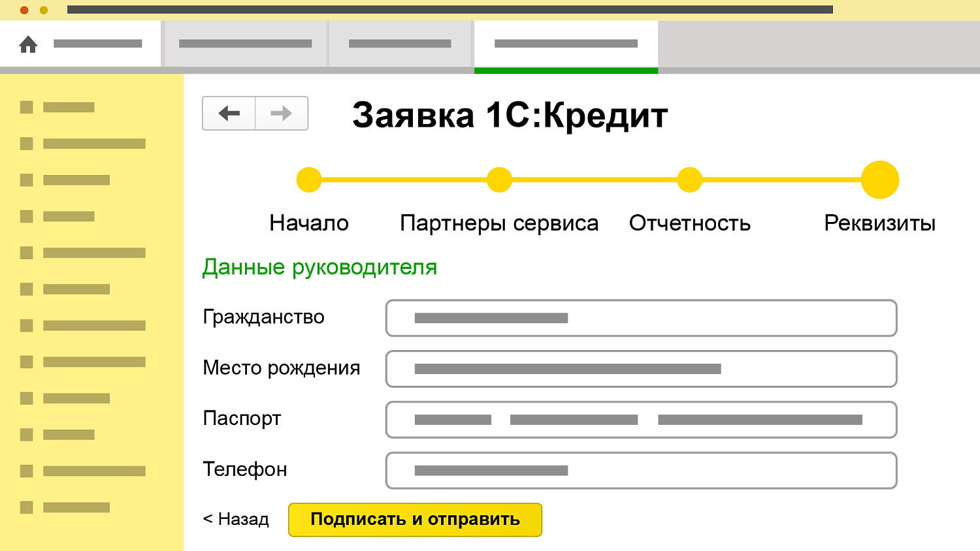Click into the Телефон input field
Image resolution: width=980 pixels, height=551 pixels.
coord(641,471)
